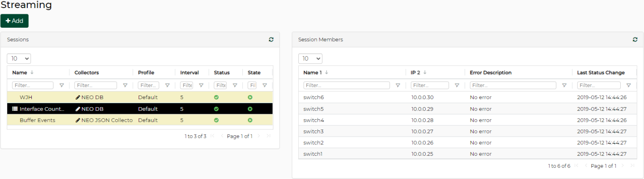
Task: Click pencil icon in WJH row
Action: point(78,97)
